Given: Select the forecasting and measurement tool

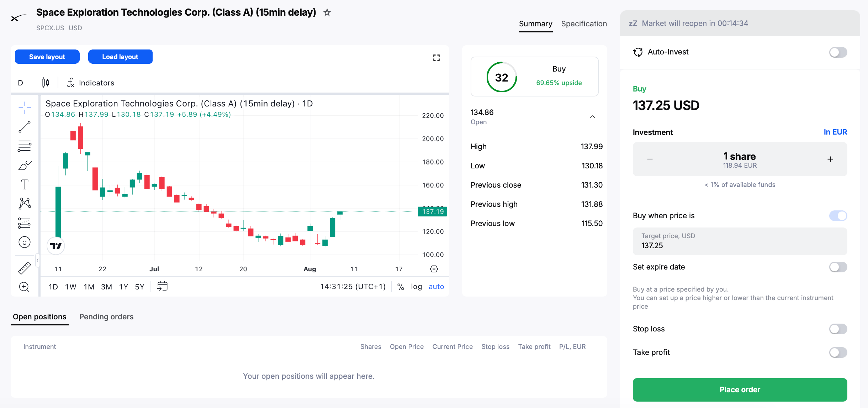Looking at the screenshot, I should (x=25, y=223).
